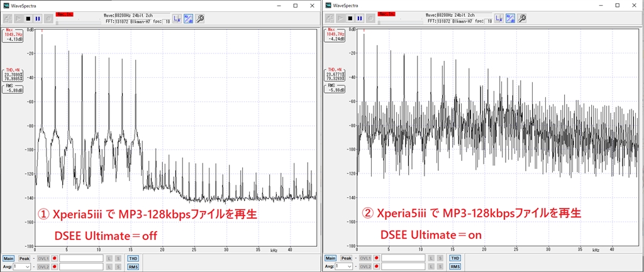644x272 pixels.
Task: Click the OVL2 text field in right window
Action: click(403, 267)
